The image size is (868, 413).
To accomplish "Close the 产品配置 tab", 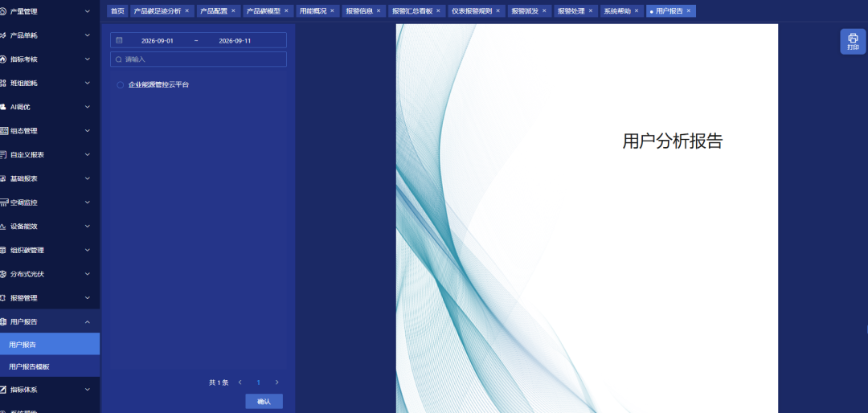I will pos(233,10).
